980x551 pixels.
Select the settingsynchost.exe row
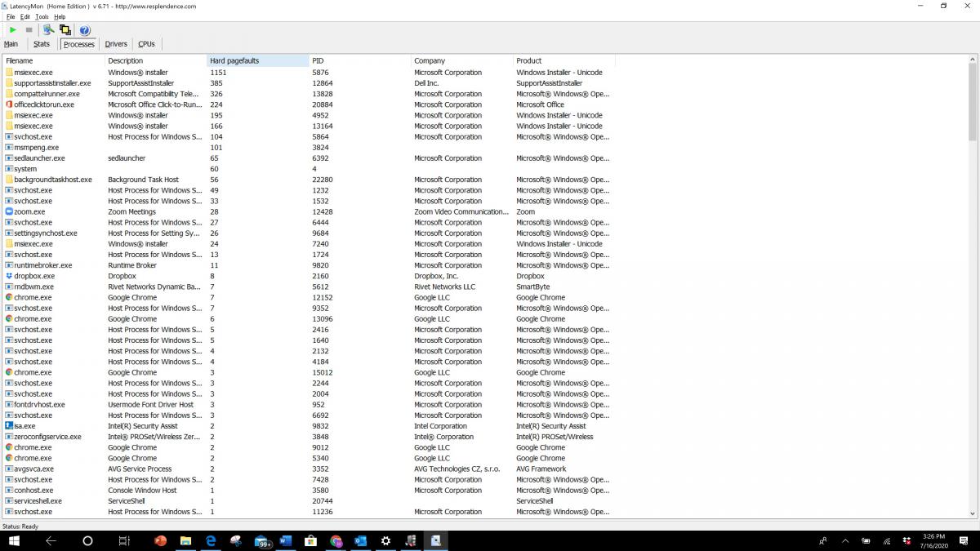click(x=310, y=233)
